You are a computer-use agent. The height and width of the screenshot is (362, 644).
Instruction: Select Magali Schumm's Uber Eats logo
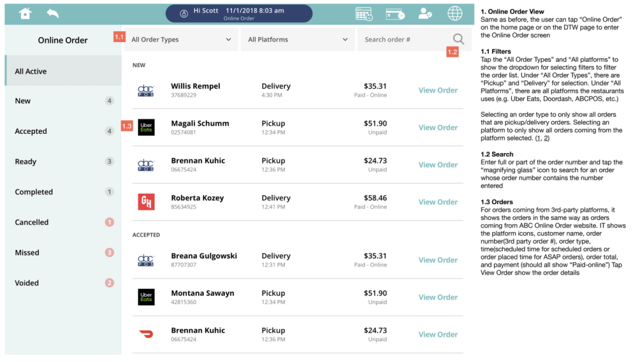click(x=146, y=127)
